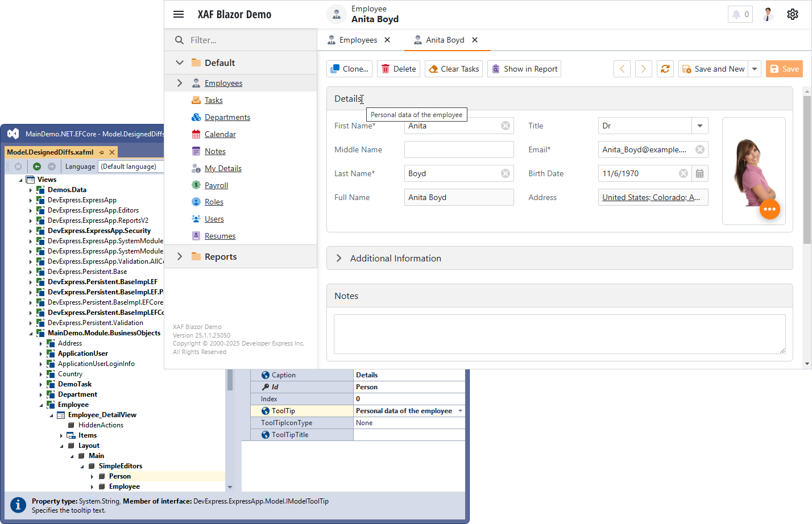Collapse the Default navigation group

click(180, 63)
